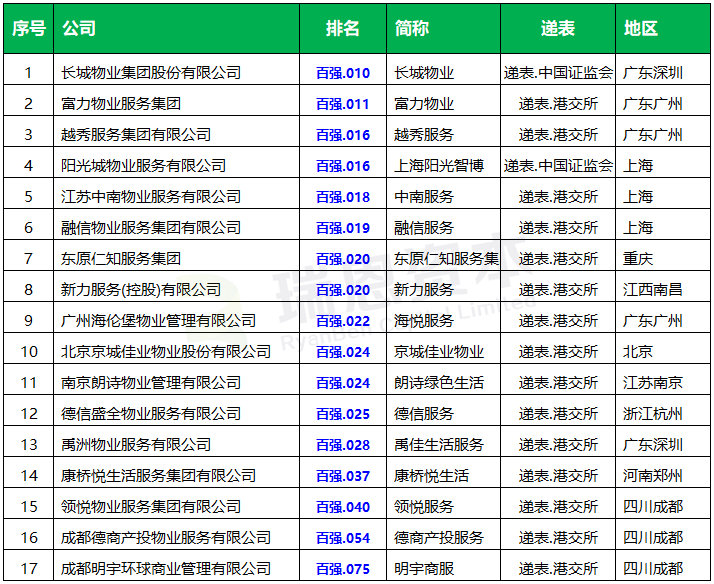Select abbreviation 融信服务

(424, 228)
